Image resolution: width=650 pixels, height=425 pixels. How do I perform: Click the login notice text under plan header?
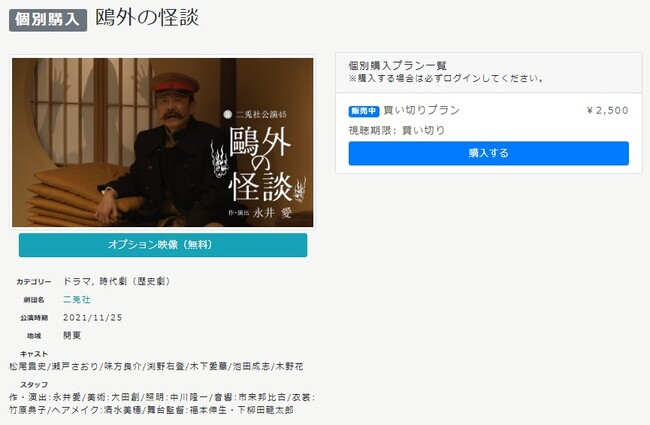[x=446, y=78]
